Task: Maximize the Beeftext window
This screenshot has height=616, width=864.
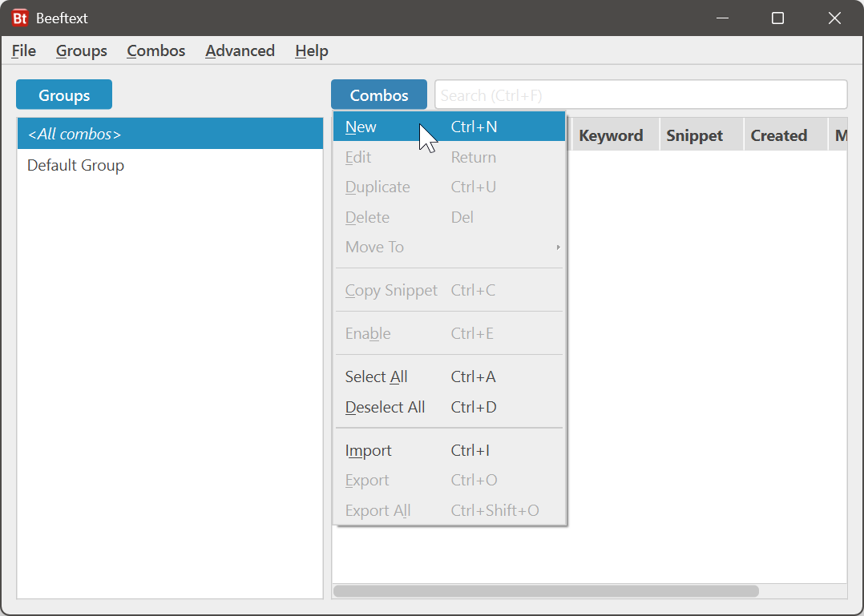Action: click(777, 18)
